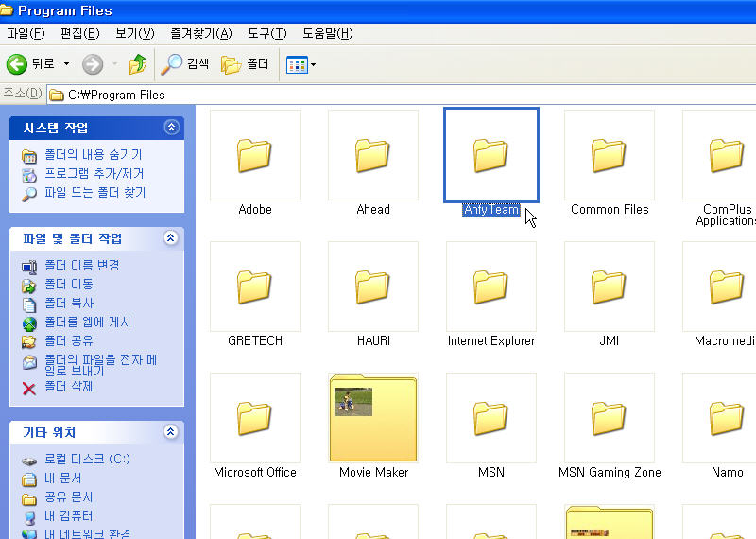Open the 보기(V) menu
The height and width of the screenshot is (539, 756).
135,34
